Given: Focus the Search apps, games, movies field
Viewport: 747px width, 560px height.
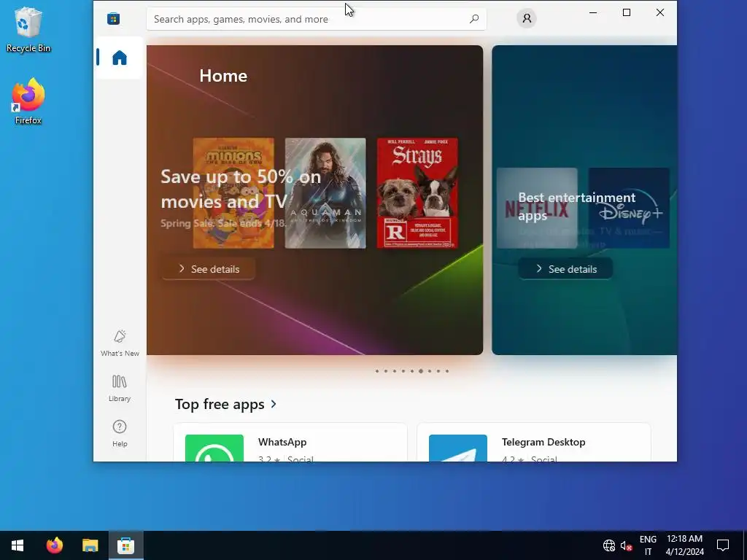Looking at the screenshot, I should 317,19.
